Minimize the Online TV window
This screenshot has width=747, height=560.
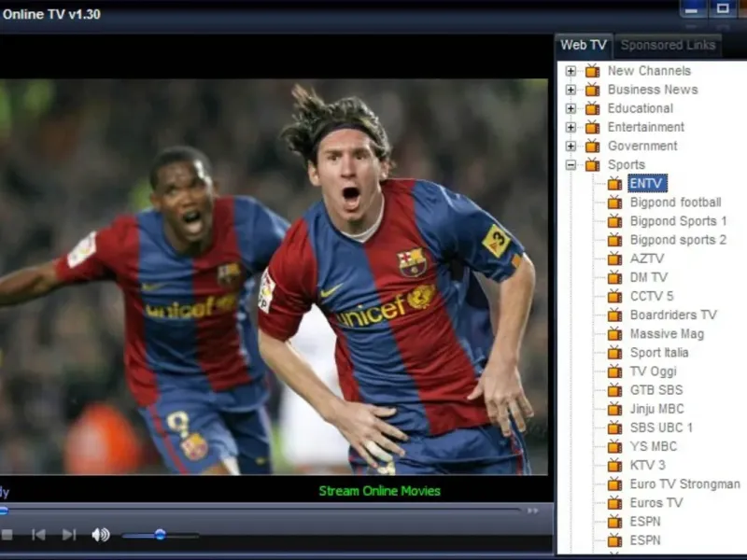pos(692,8)
